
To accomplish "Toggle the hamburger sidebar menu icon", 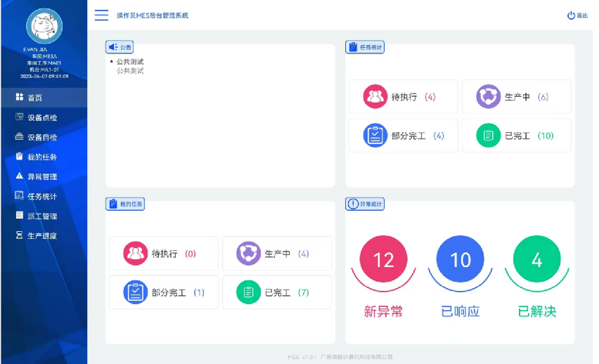I will pos(102,15).
